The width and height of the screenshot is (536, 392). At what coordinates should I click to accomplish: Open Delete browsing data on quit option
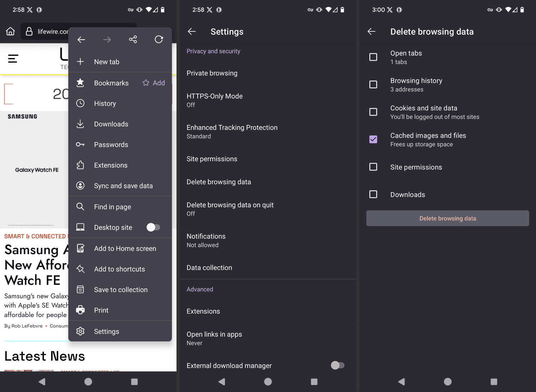tap(230, 209)
